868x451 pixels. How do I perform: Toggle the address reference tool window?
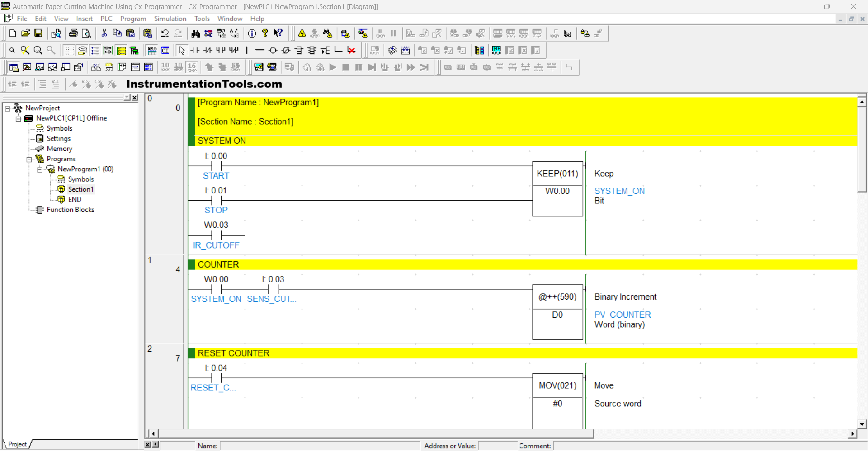[53, 67]
